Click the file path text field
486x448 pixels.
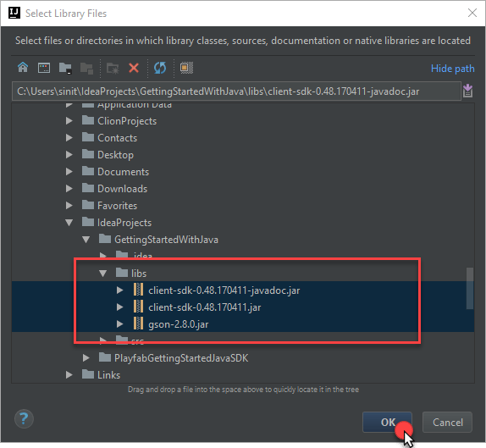(x=236, y=91)
